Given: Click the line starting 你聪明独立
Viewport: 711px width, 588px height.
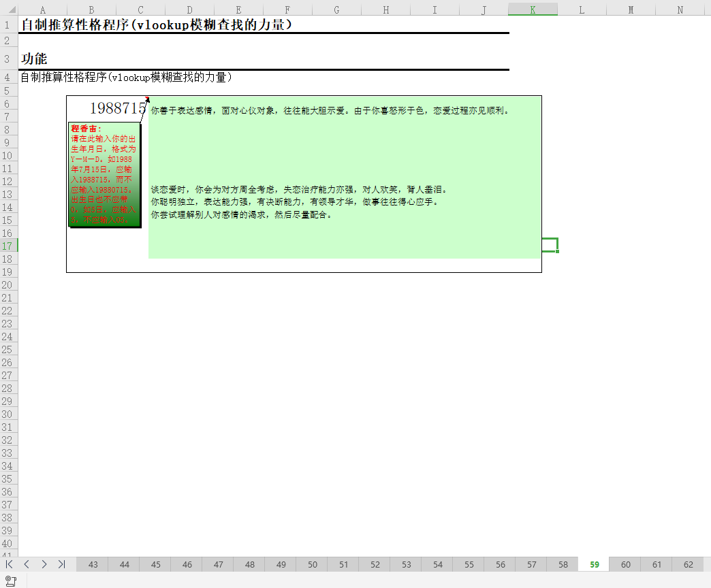Looking at the screenshot, I should [295, 202].
